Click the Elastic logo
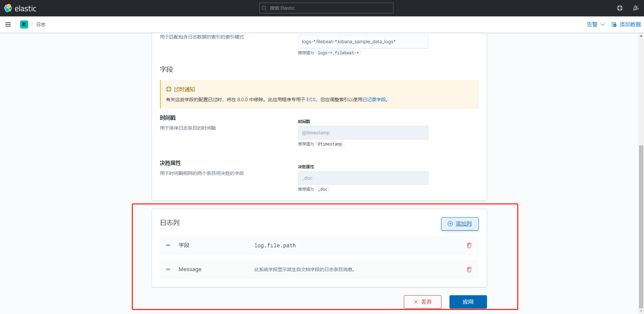Viewport: 644px width, 314px height. click(20, 8)
